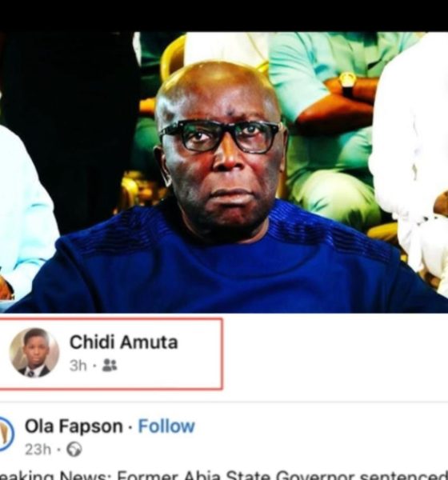Screen dimensions: 448x480
Task: Follow Ola Fapson
Action: [166, 426]
